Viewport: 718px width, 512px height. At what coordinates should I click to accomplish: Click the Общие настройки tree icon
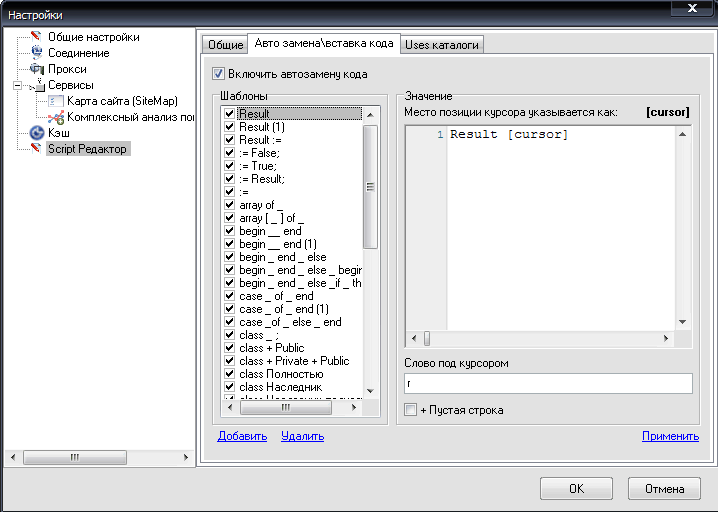point(36,37)
